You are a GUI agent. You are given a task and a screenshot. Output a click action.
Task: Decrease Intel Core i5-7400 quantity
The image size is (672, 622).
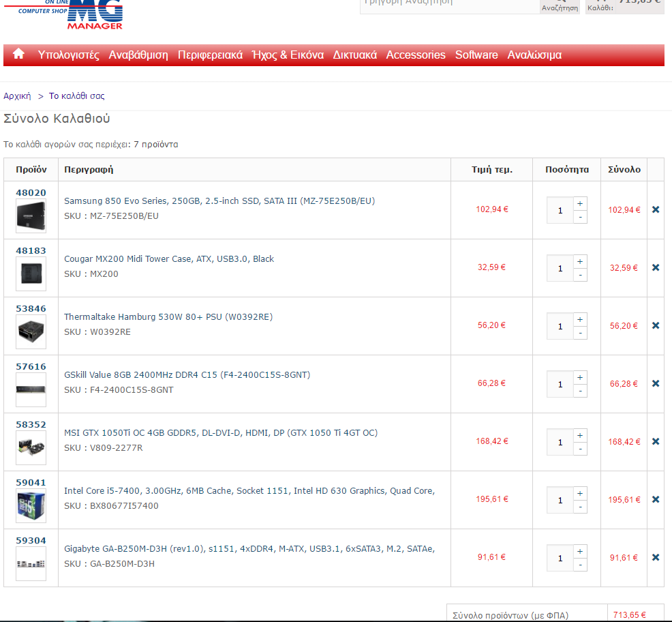pyautogui.click(x=580, y=507)
